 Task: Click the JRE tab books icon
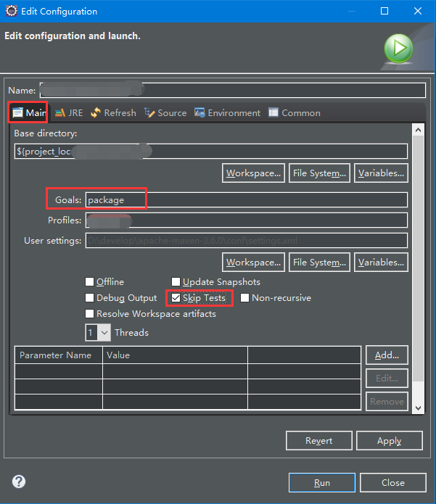60,113
